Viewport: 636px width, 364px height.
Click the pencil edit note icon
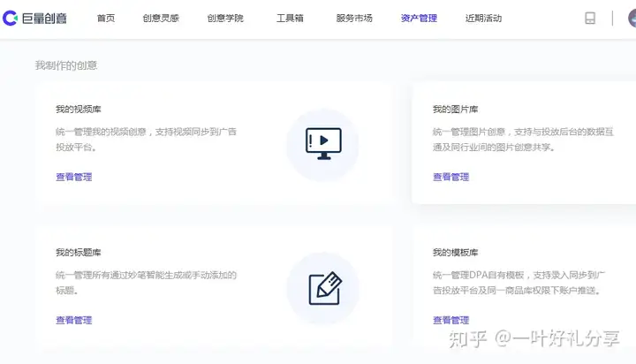[325, 288]
